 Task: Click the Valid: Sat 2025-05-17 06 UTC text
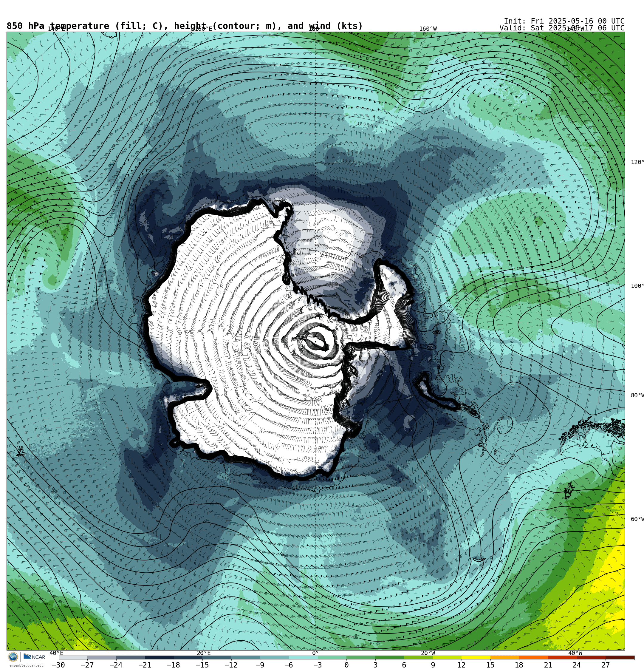pos(562,28)
